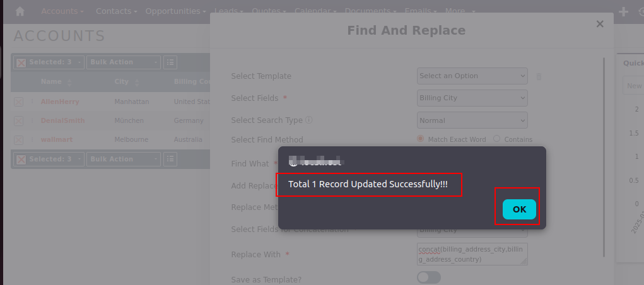Click the column chooser list icon above table
Viewport: 644px width, 285px height.
(x=170, y=62)
